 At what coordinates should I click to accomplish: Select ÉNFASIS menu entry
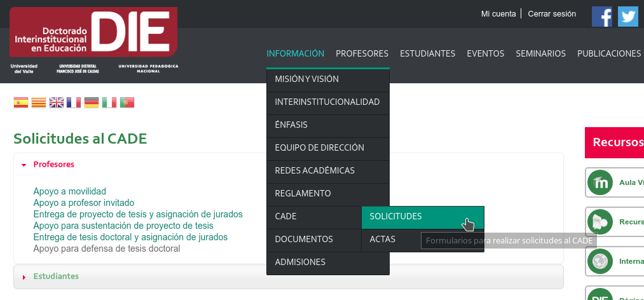328,125
